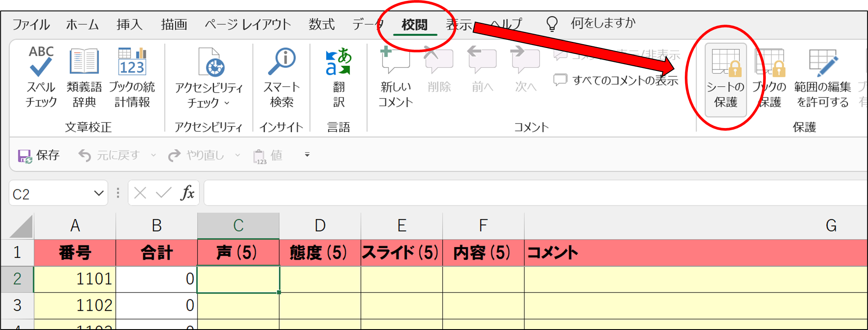Click the formula bar expand dots handle
The height and width of the screenshot is (330, 868).
[118, 193]
